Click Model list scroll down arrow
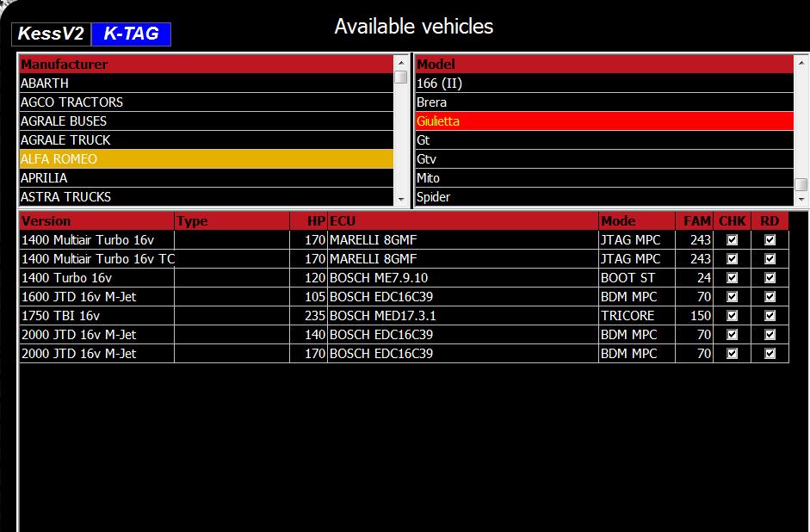810x532 pixels. click(801, 199)
